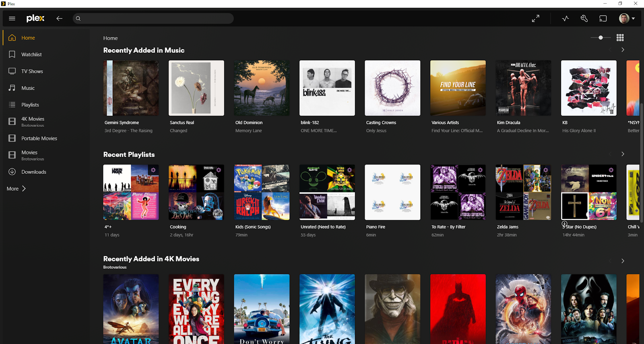Screen dimensions: 644x344
Task: Open Settings wrench icon
Action: coord(584,19)
